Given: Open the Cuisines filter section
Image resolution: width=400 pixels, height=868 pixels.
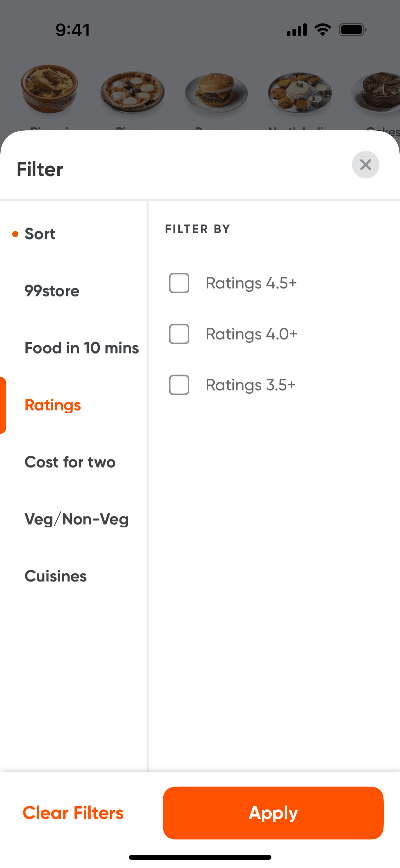Looking at the screenshot, I should 56,576.
